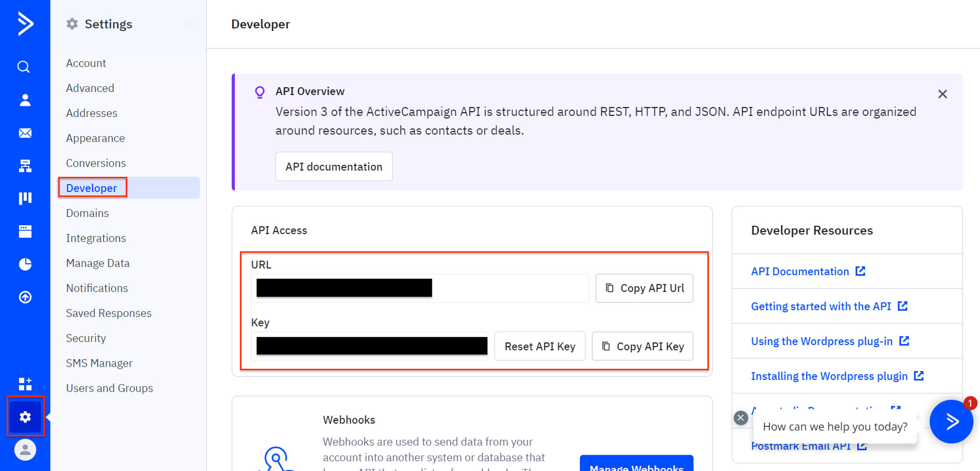Image resolution: width=980 pixels, height=471 pixels.
Task: Open SMS Manager settings
Action: click(x=99, y=363)
